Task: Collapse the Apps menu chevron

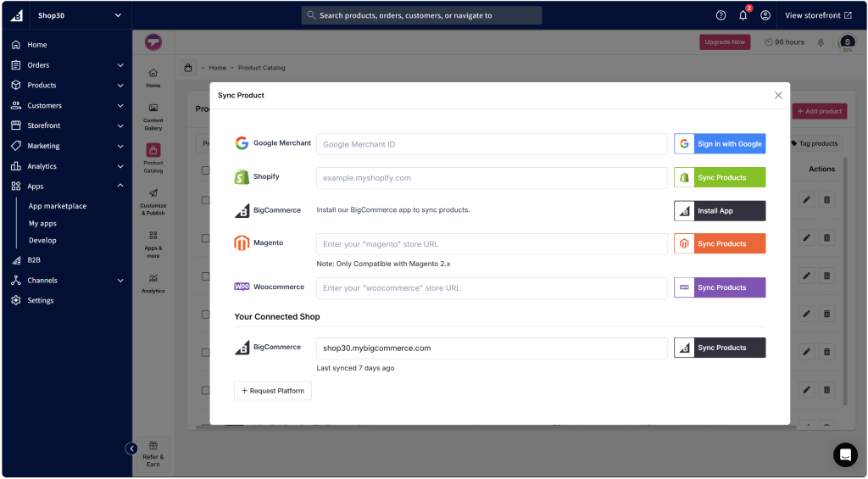Action: pyautogui.click(x=120, y=186)
